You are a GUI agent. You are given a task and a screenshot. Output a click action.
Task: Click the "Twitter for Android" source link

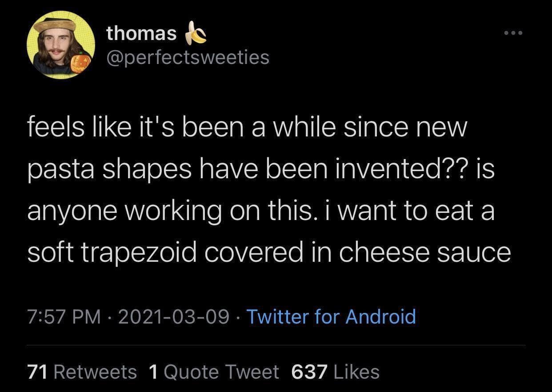pyautogui.click(x=331, y=316)
